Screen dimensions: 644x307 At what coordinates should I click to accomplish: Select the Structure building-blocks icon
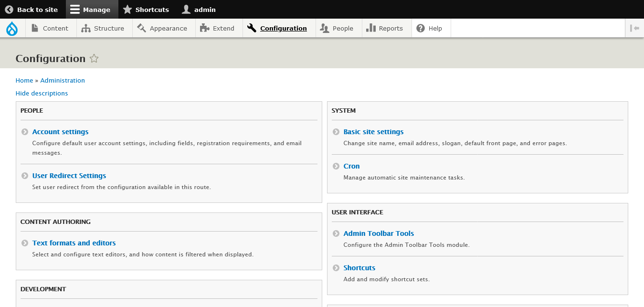tap(85, 28)
